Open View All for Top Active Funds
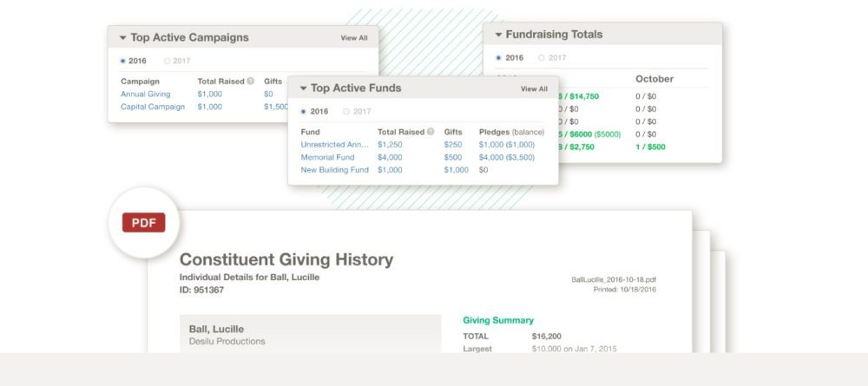 534,88
